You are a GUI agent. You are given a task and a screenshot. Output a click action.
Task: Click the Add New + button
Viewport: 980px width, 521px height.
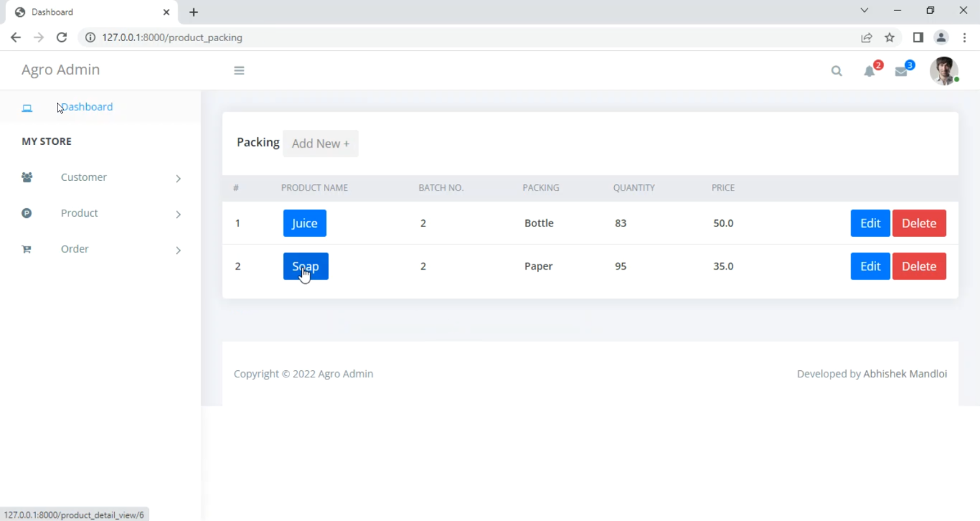click(320, 144)
